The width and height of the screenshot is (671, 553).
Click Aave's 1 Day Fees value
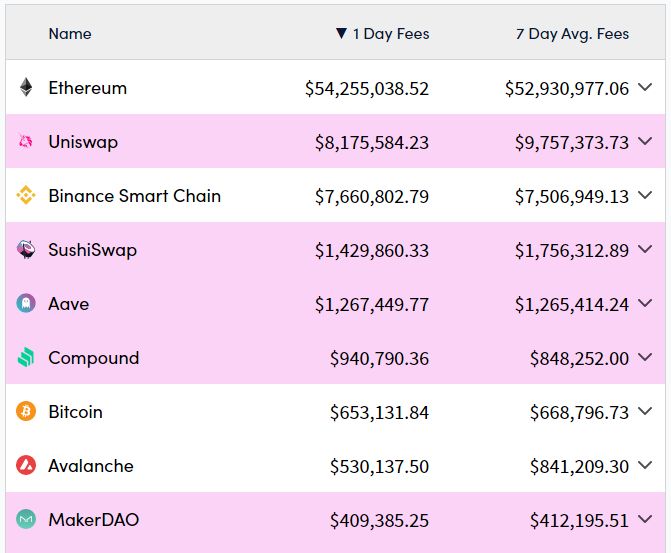[372, 304]
